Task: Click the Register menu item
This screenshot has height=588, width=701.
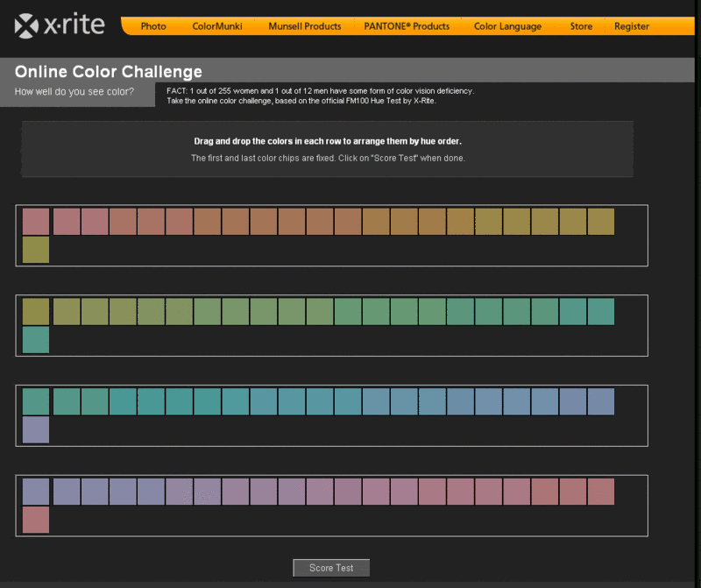Action: tap(631, 26)
